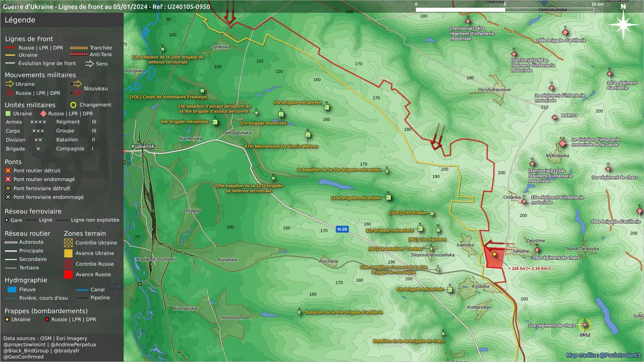Click the Ivanivka village label
This screenshot has height=362, width=644.
[465, 245]
